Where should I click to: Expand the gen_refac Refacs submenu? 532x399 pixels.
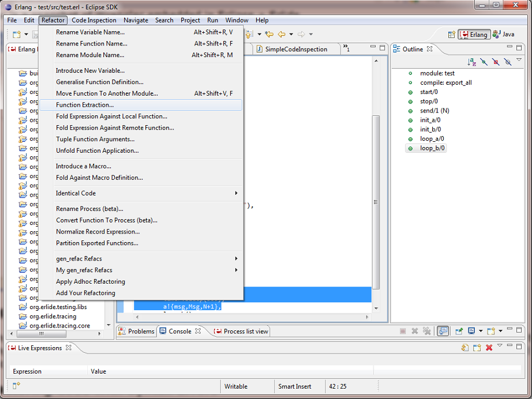point(141,259)
